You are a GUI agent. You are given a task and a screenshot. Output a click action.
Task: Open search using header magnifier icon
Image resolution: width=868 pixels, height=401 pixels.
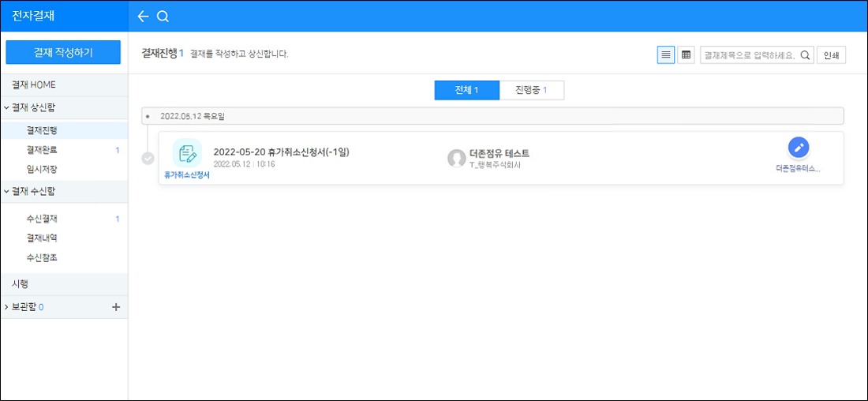[x=163, y=17]
